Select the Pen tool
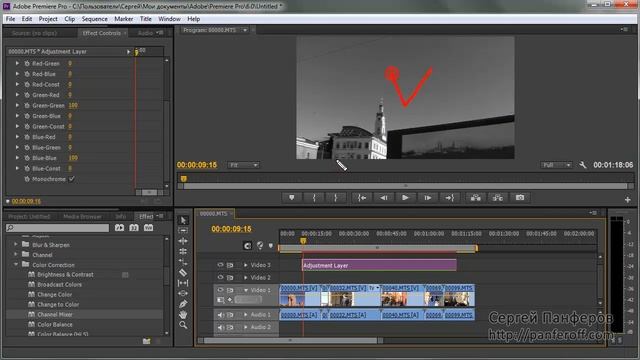Screen dimensions: 640x360 click(x=183, y=304)
